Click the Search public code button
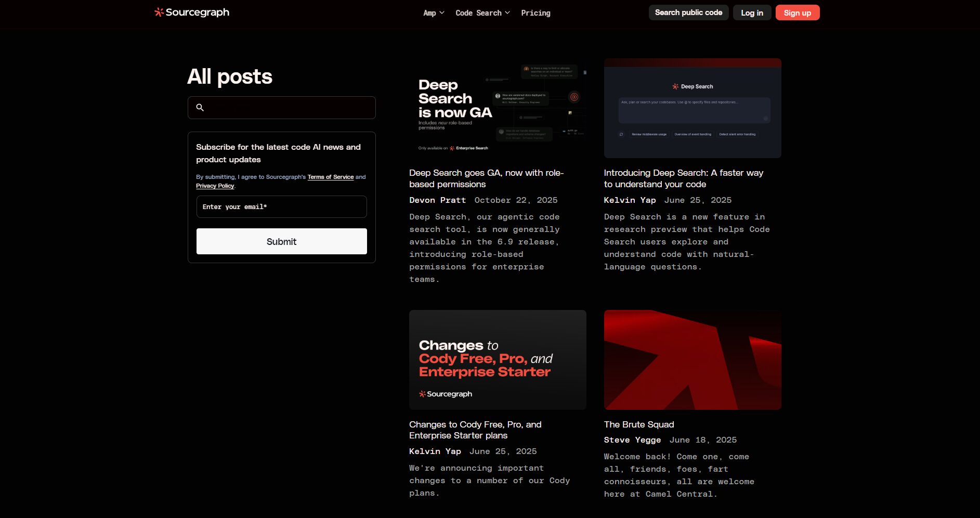 [688, 12]
